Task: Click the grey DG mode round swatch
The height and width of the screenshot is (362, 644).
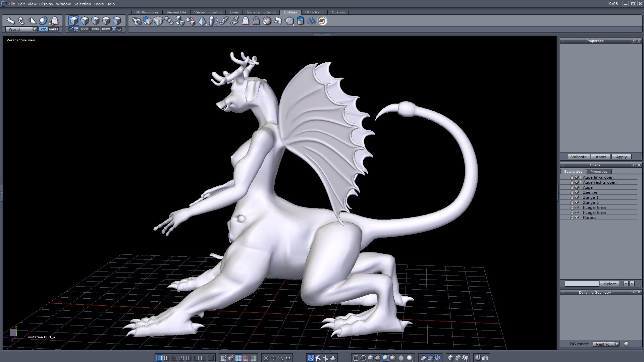Action: click(x=626, y=344)
